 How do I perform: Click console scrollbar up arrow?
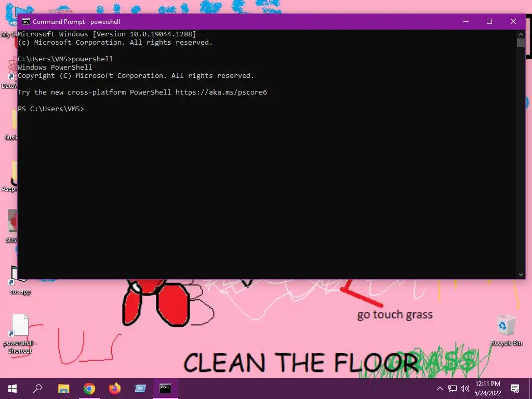pos(521,34)
